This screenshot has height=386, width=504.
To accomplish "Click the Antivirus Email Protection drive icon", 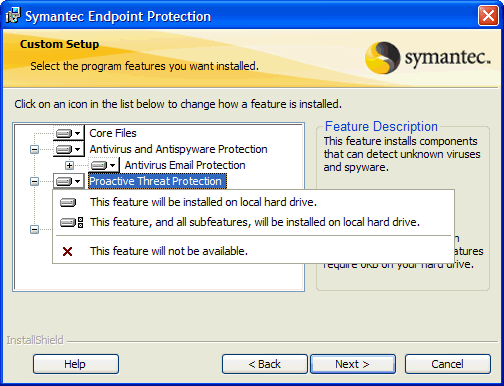I will tap(104, 165).
